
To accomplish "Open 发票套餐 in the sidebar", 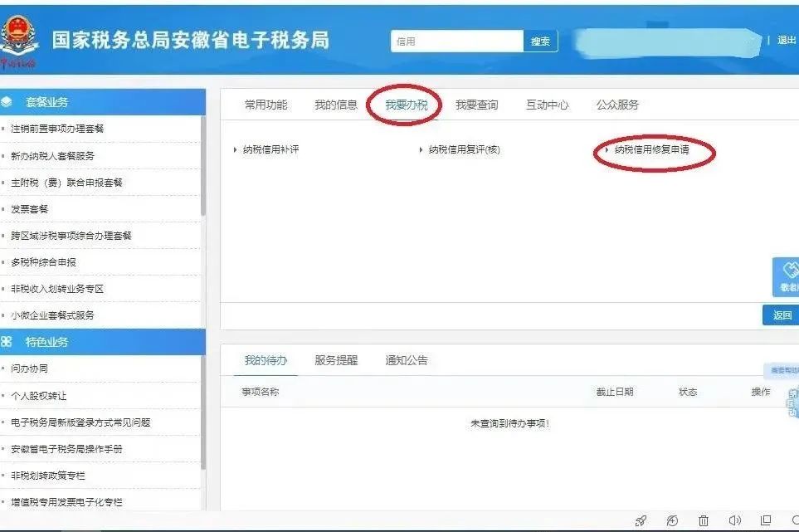I will tap(30, 209).
